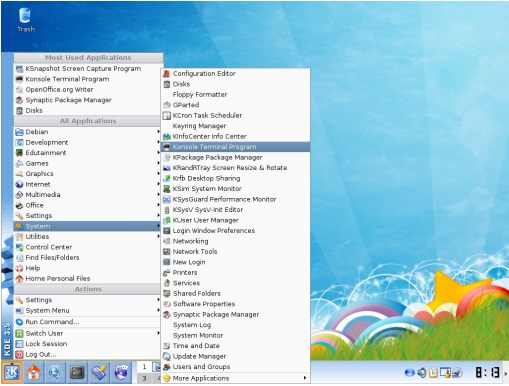Expand the Graphics submenu arrow
This screenshot has height=386, width=509.
[x=158, y=173]
